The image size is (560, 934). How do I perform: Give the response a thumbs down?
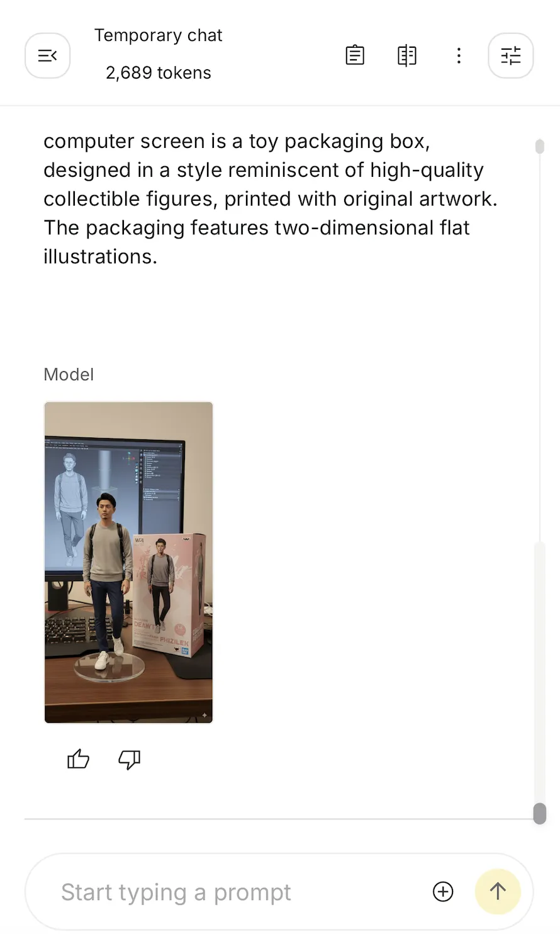tap(129, 760)
